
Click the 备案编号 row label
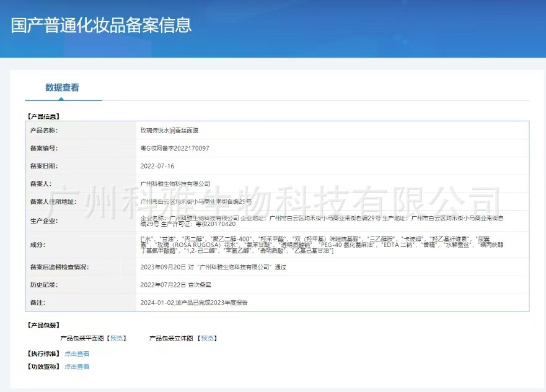[x=44, y=148]
